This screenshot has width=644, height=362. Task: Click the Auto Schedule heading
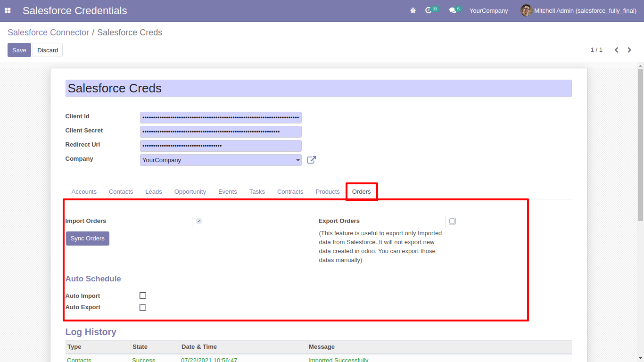pos(93,279)
